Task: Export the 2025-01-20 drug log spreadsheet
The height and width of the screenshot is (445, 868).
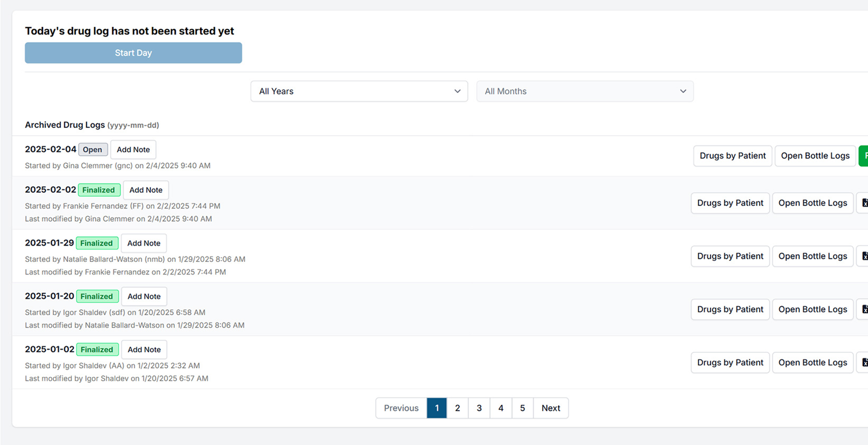Action: click(864, 309)
